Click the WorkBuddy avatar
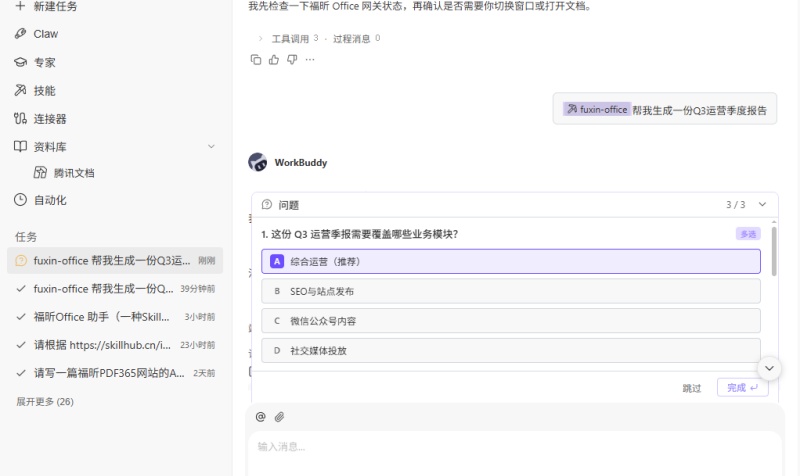Screen dimensions: 800x476 [258, 162]
